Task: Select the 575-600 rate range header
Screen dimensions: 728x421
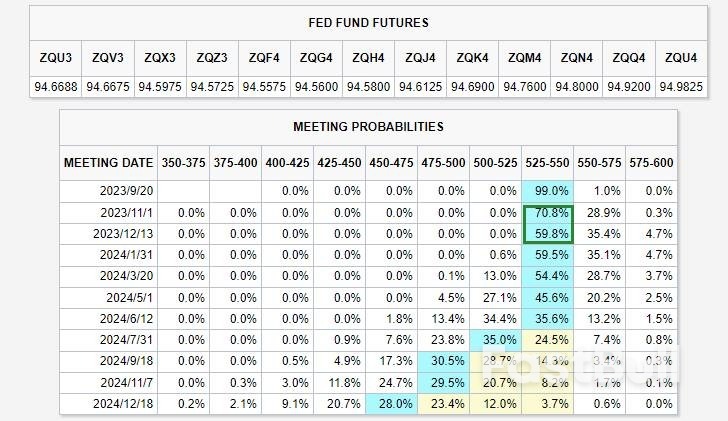Action: (651, 162)
